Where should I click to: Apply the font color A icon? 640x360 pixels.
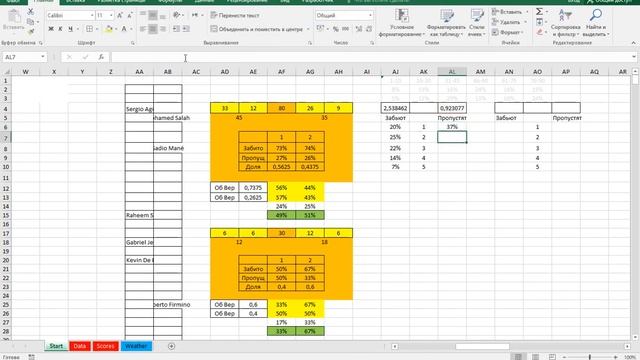tap(124, 29)
